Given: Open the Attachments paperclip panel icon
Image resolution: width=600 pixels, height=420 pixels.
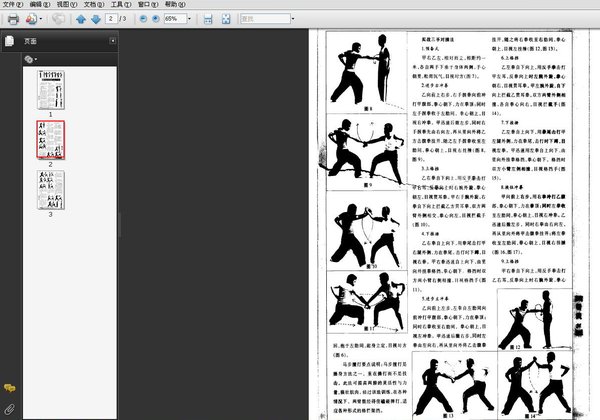Looking at the screenshot, I should 10,409.
